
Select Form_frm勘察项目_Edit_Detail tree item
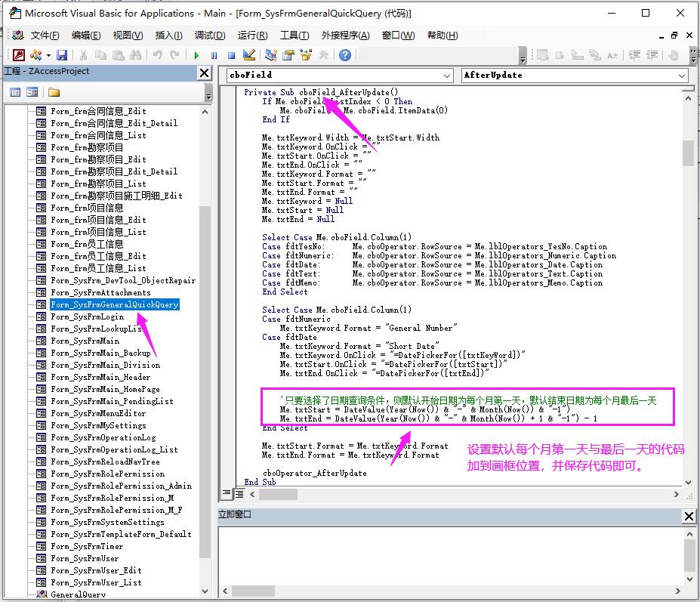click(114, 171)
